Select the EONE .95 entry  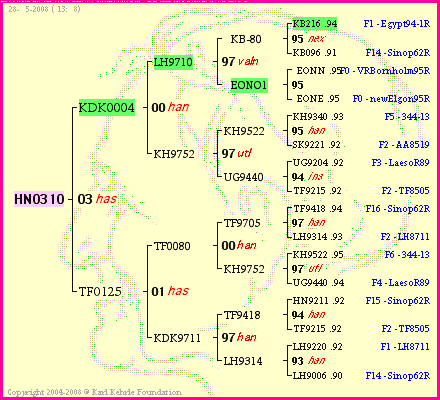pyautogui.click(x=318, y=99)
